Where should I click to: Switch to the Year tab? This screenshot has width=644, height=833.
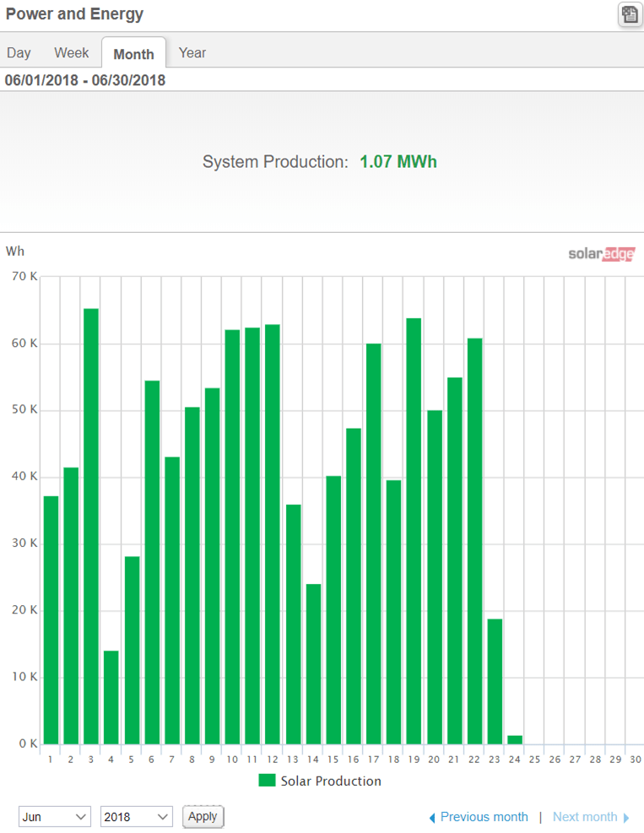[x=192, y=52]
